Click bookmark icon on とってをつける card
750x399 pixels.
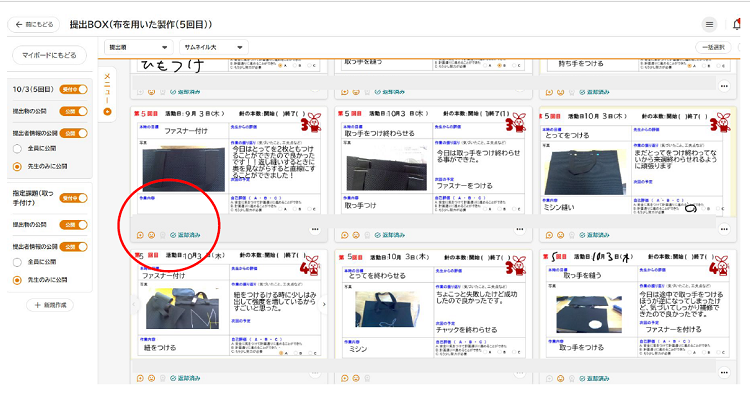572,235
